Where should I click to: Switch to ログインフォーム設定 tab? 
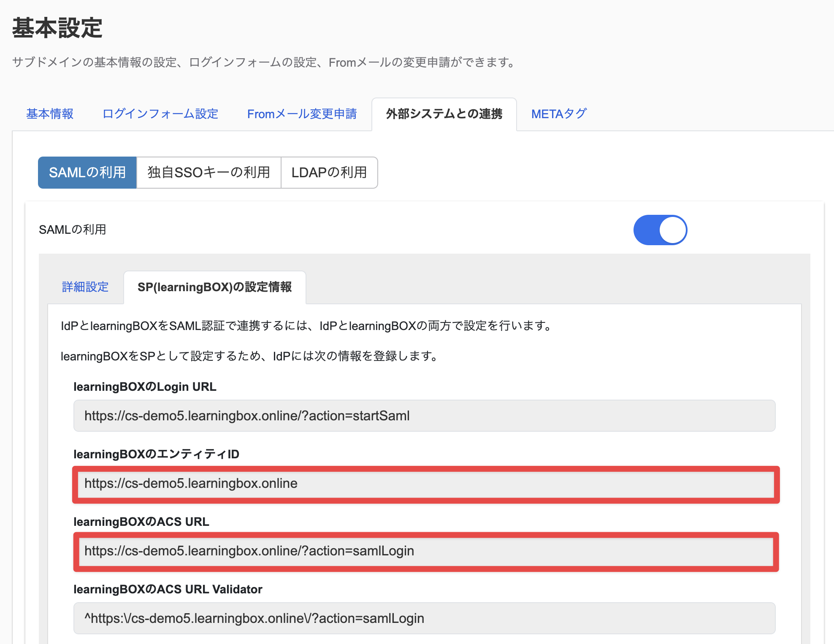[160, 114]
